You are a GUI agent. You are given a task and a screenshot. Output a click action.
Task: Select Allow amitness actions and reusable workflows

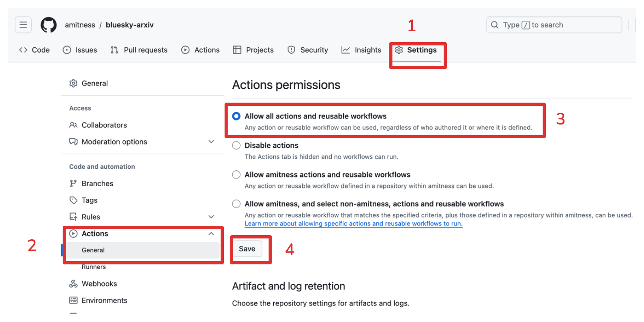pyautogui.click(x=236, y=174)
